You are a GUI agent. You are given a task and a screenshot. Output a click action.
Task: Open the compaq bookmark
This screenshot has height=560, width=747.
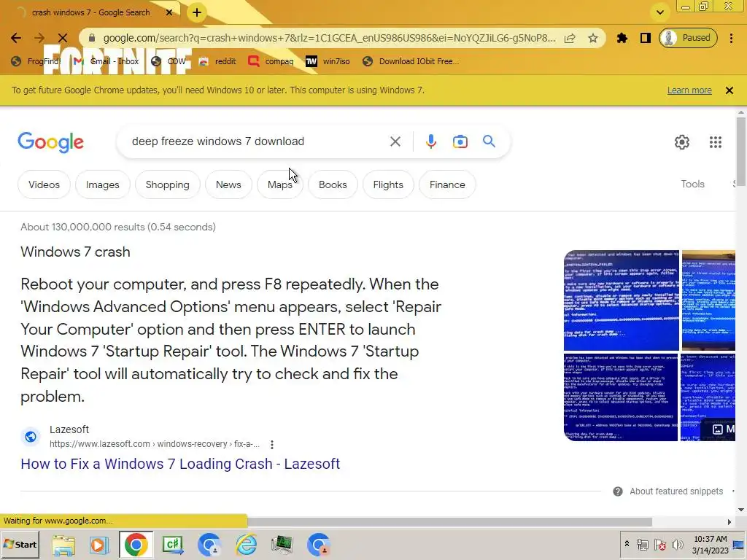(271, 61)
